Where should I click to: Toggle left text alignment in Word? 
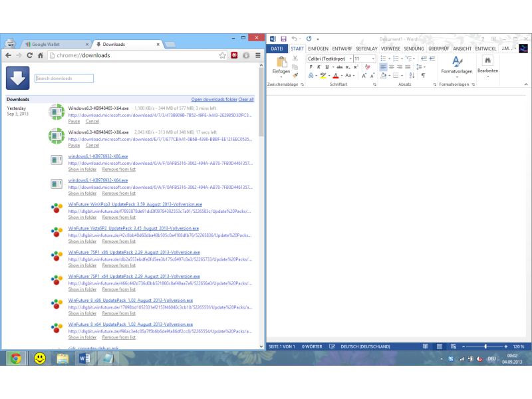coord(383,67)
